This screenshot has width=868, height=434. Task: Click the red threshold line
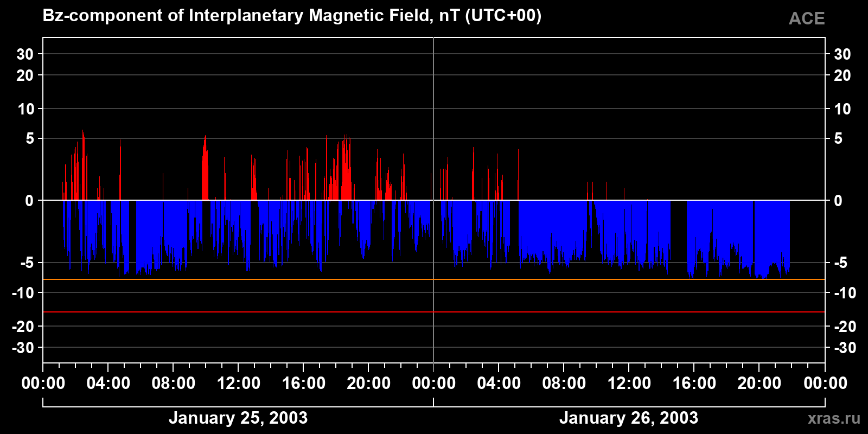tap(434, 312)
